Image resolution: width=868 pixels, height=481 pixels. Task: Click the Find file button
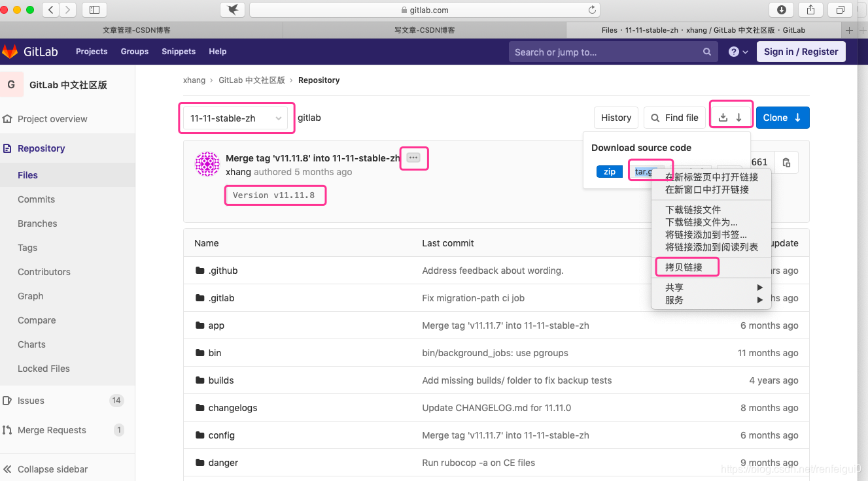pos(675,118)
